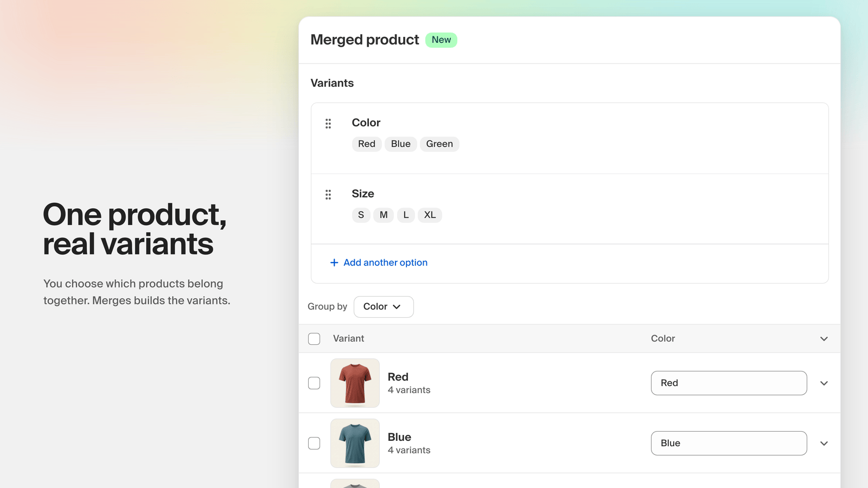
Task: Select the L size chip
Action: point(406,215)
